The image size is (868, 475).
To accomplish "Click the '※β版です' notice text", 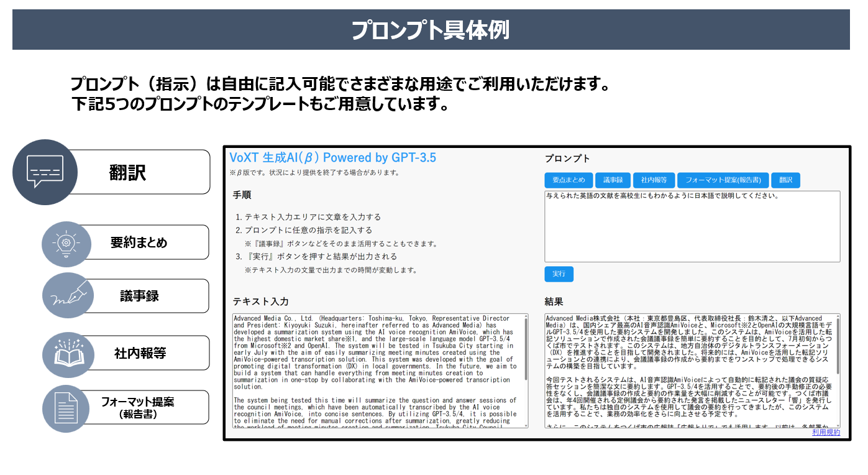I will point(314,173).
